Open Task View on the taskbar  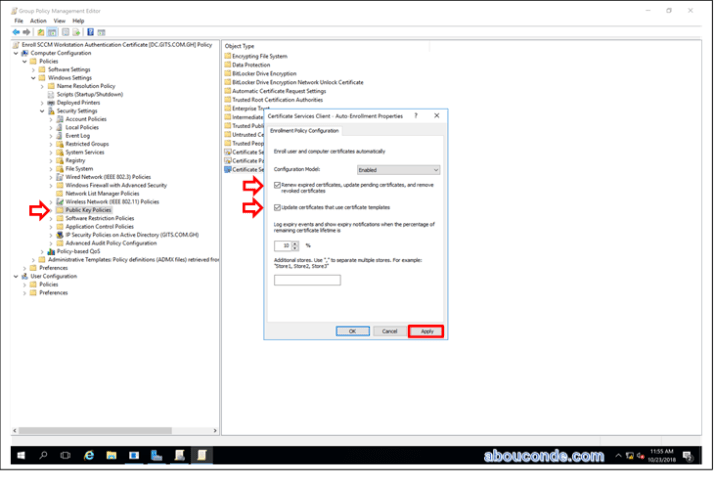[66, 455]
